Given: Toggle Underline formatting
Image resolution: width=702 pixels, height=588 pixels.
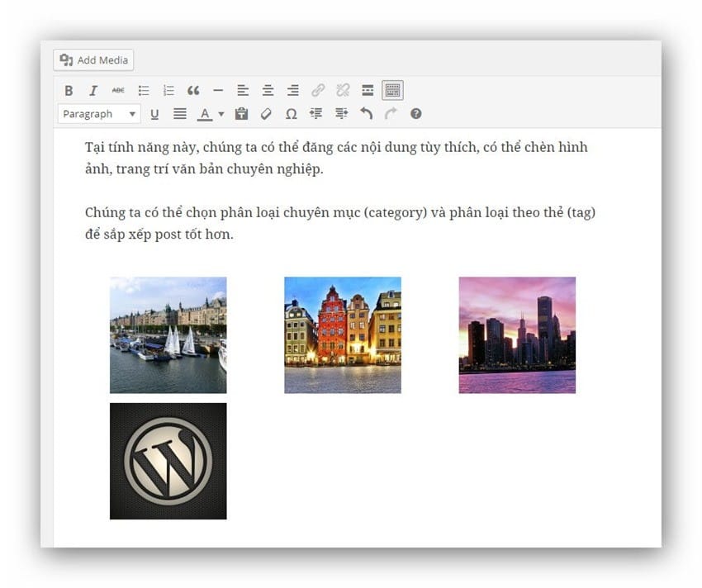Looking at the screenshot, I should [154, 114].
